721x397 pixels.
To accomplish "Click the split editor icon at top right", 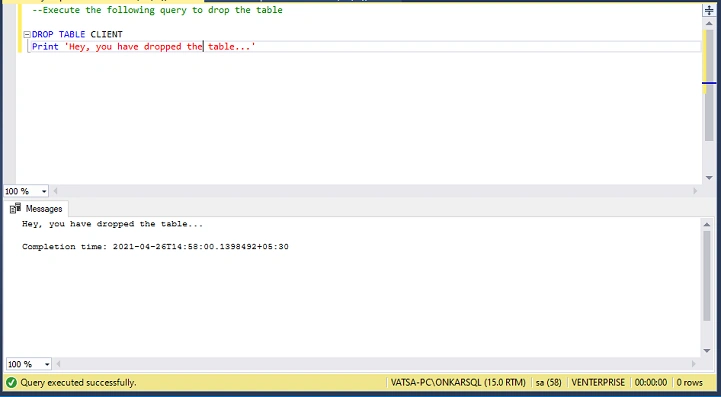I will (x=709, y=11).
